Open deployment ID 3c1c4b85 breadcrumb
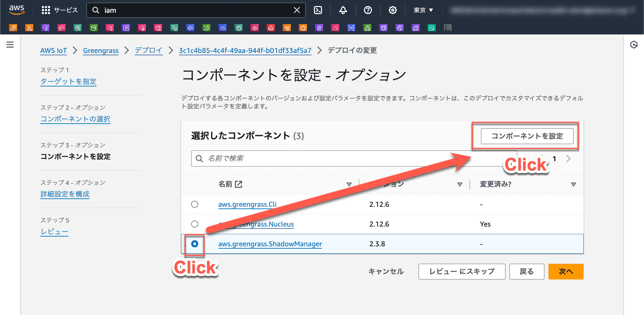Viewport: 644px width, 315px height. point(245,51)
